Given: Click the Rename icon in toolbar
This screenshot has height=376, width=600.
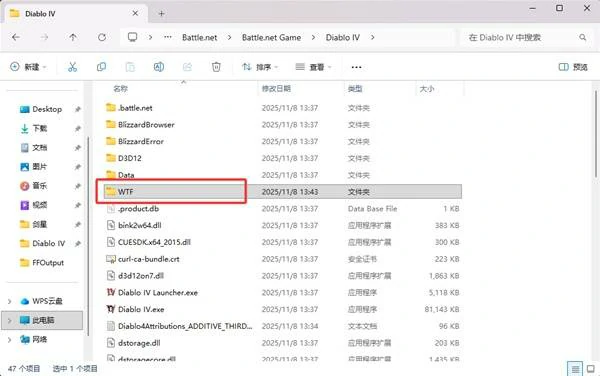Looking at the screenshot, I should (x=159, y=67).
